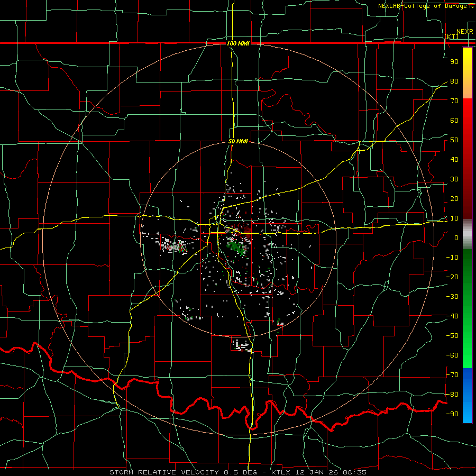Pick the bright red segment of the color bar

467,111
